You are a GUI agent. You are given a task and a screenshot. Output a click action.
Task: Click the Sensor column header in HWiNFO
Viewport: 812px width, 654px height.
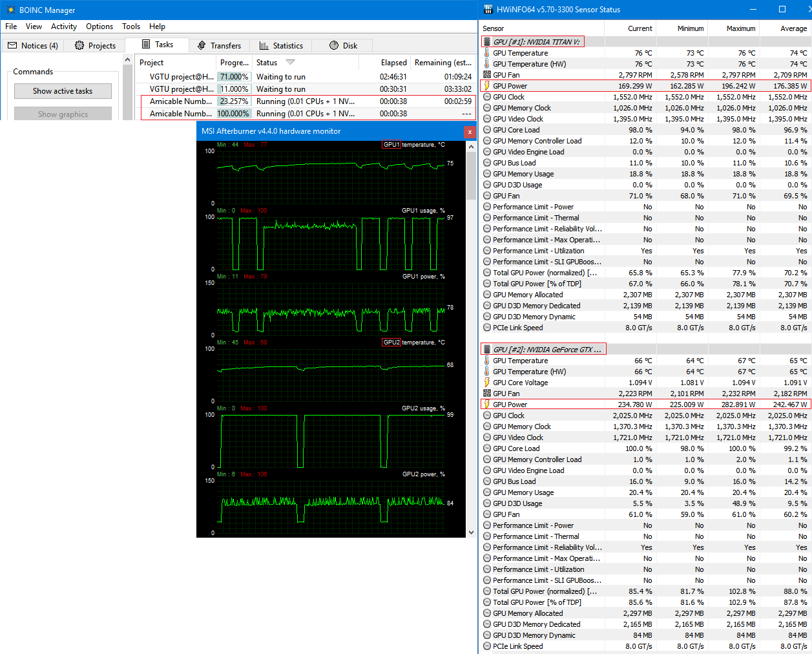541,28
